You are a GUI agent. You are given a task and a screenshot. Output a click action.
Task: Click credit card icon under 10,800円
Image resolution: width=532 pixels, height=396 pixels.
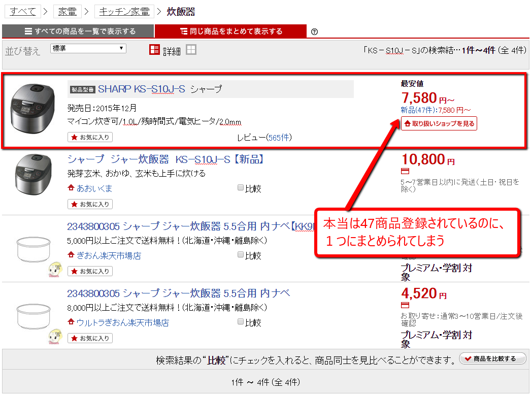(405, 171)
